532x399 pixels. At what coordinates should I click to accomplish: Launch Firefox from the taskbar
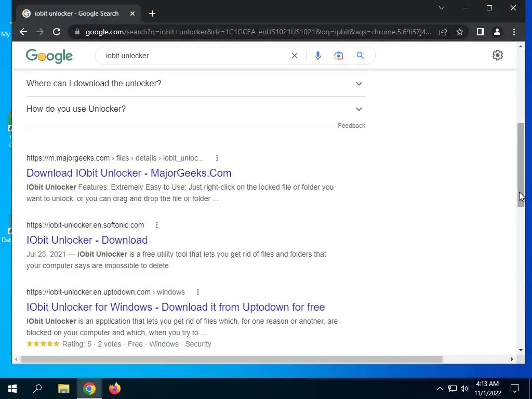pos(115,389)
